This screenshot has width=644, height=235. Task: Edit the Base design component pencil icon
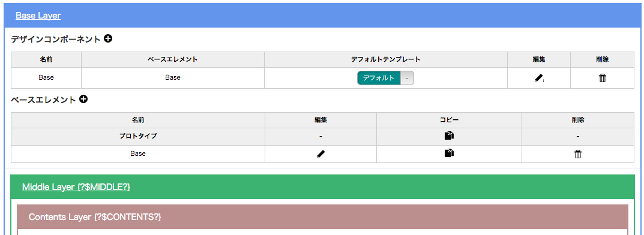[x=539, y=78]
